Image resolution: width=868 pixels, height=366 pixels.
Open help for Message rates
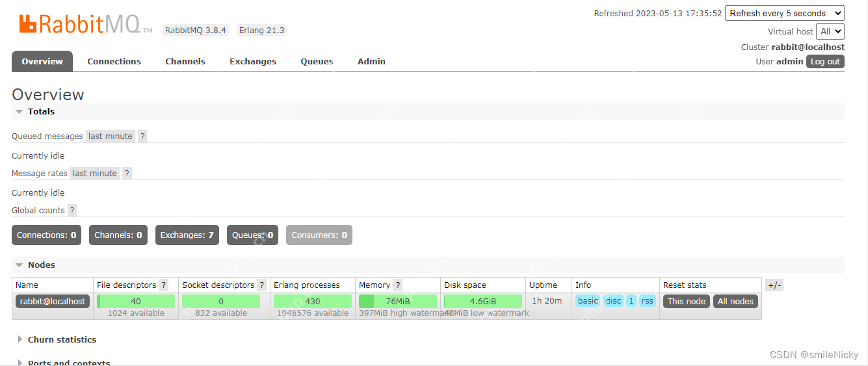click(x=127, y=174)
